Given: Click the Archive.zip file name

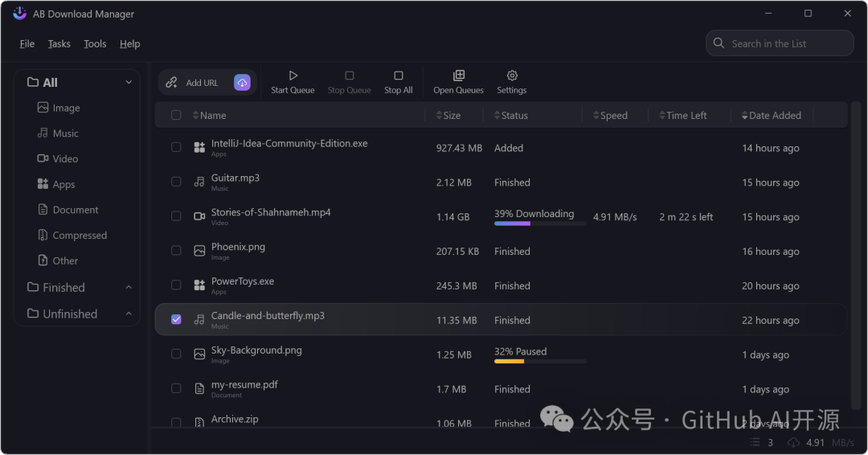Looking at the screenshot, I should [x=235, y=419].
